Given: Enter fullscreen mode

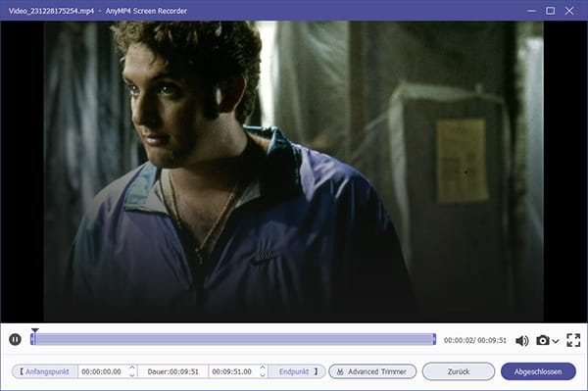Looking at the screenshot, I should 573,340.
